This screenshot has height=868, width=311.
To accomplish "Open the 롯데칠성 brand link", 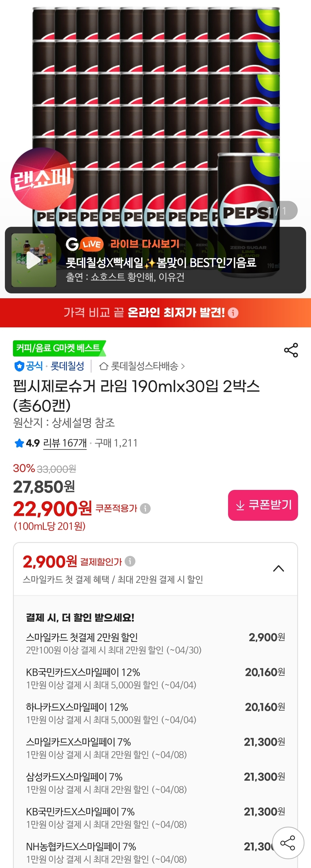I will (x=67, y=366).
